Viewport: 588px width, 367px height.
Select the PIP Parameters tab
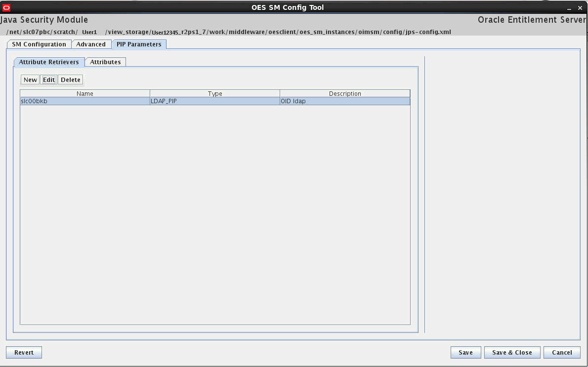[x=139, y=44]
